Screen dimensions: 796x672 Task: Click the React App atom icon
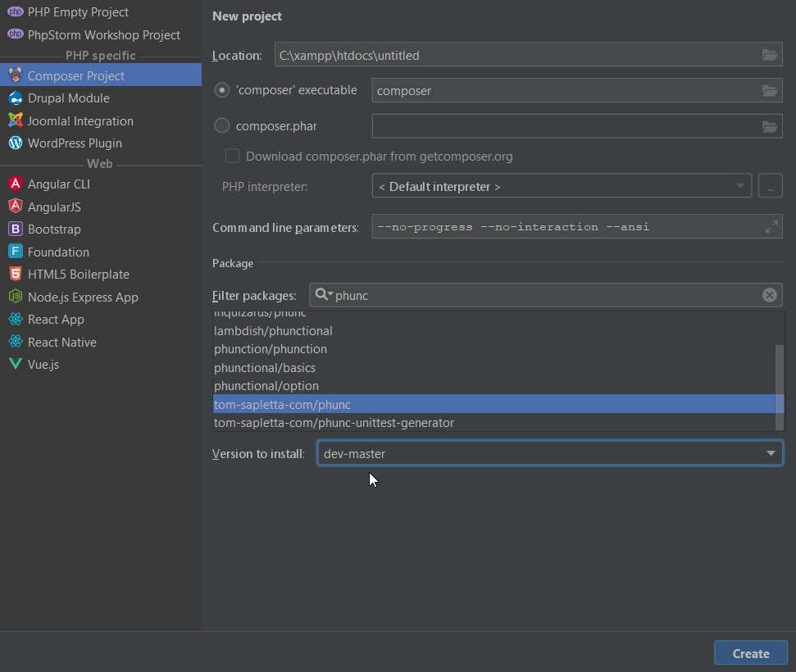click(16, 320)
